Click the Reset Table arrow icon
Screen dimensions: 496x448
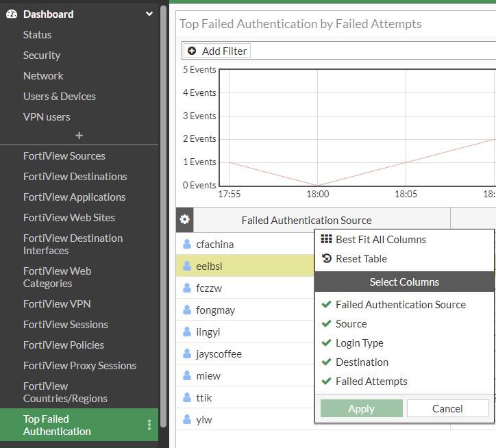[327, 258]
